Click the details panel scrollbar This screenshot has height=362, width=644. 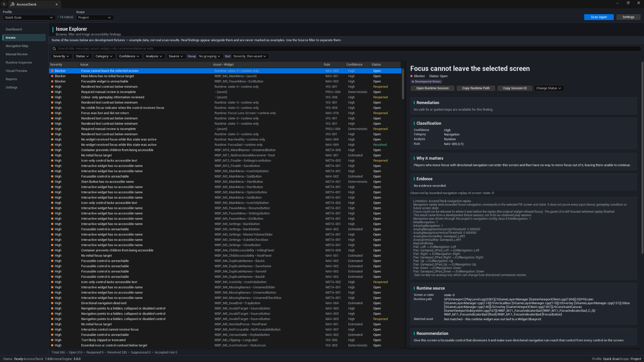click(x=642, y=157)
